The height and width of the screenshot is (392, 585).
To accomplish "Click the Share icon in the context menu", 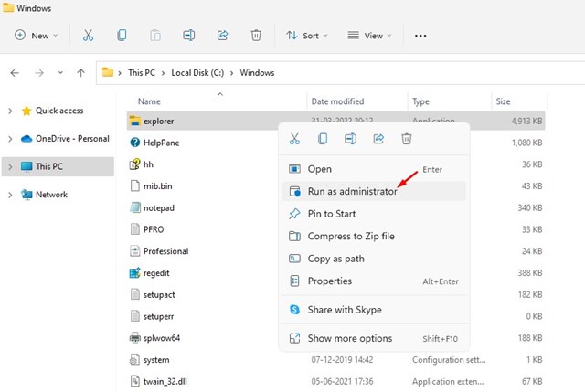I will (x=378, y=139).
